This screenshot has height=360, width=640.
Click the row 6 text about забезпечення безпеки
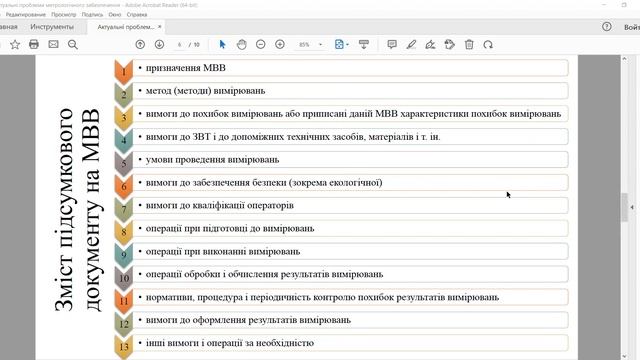264,182
